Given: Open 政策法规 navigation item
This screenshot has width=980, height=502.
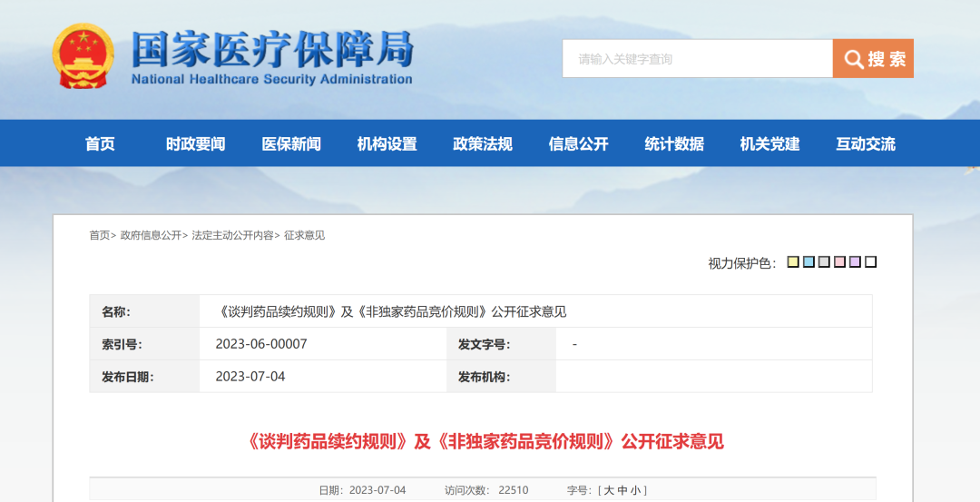Looking at the screenshot, I should coord(483,143).
